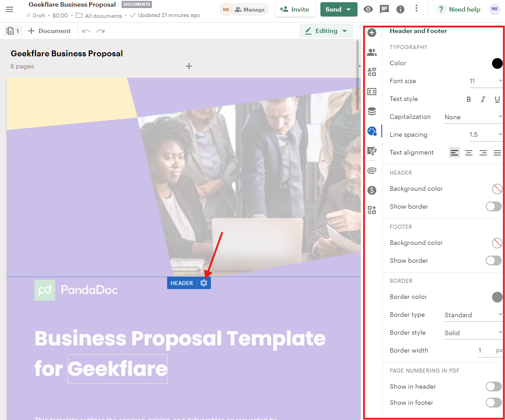This screenshot has height=420, width=505.
Task: Open the Border style dropdown
Action: (x=473, y=333)
